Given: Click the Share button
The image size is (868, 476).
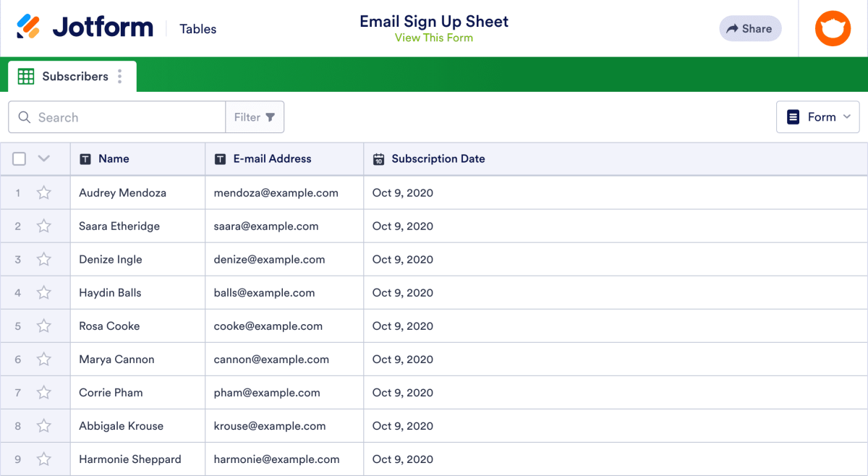Looking at the screenshot, I should pyautogui.click(x=750, y=28).
